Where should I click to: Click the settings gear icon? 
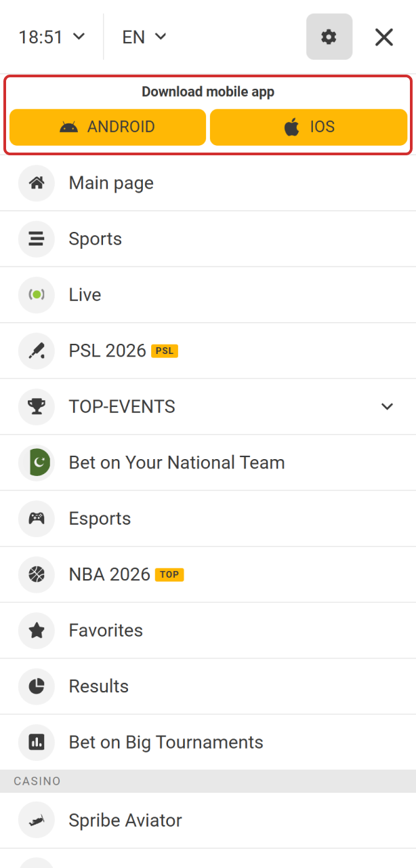(x=329, y=37)
